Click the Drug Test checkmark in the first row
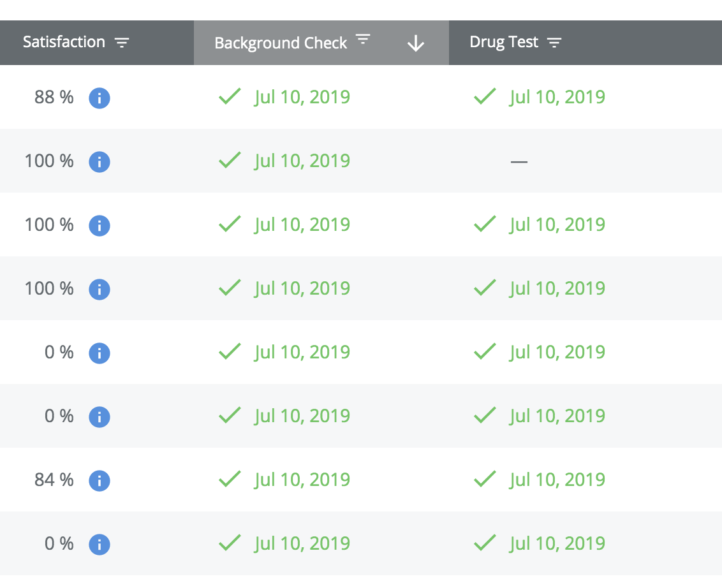This screenshot has width=722, height=588. [x=485, y=96]
